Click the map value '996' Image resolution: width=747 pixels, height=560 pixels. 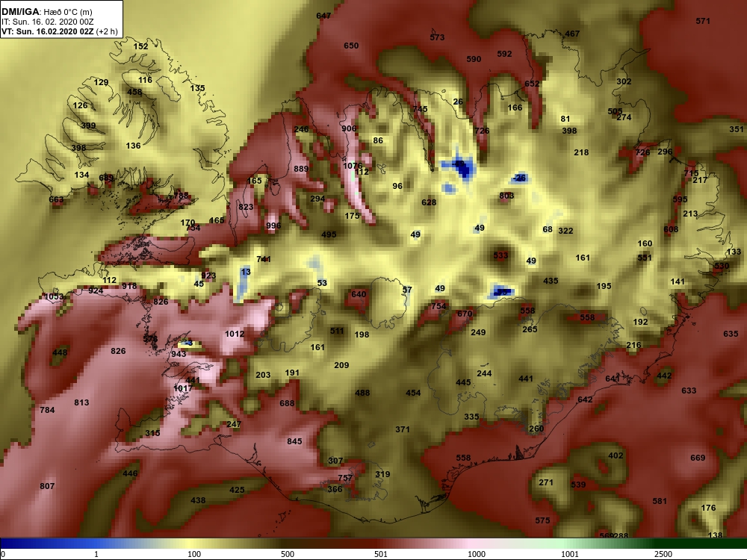coord(273,225)
